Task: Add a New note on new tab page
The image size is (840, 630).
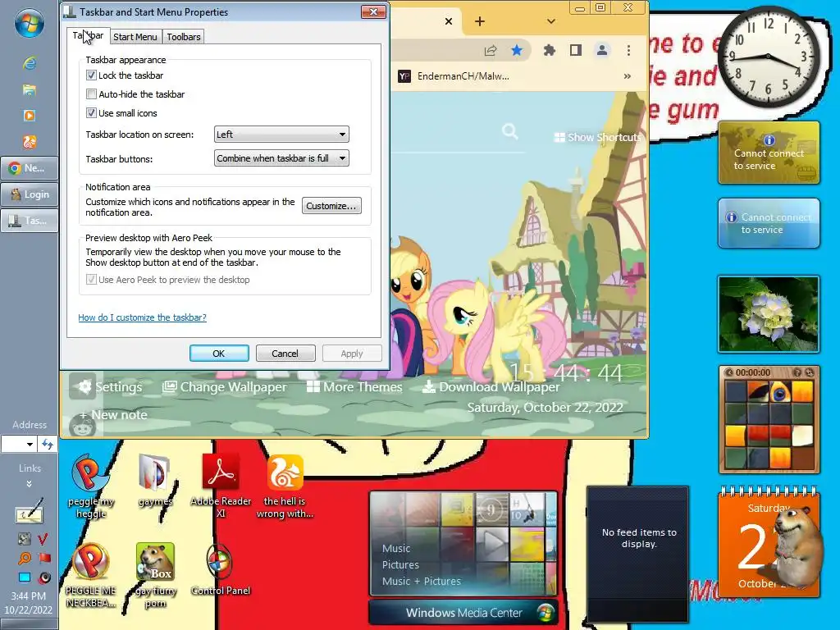Action: pyautogui.click(x=113, y=414)
